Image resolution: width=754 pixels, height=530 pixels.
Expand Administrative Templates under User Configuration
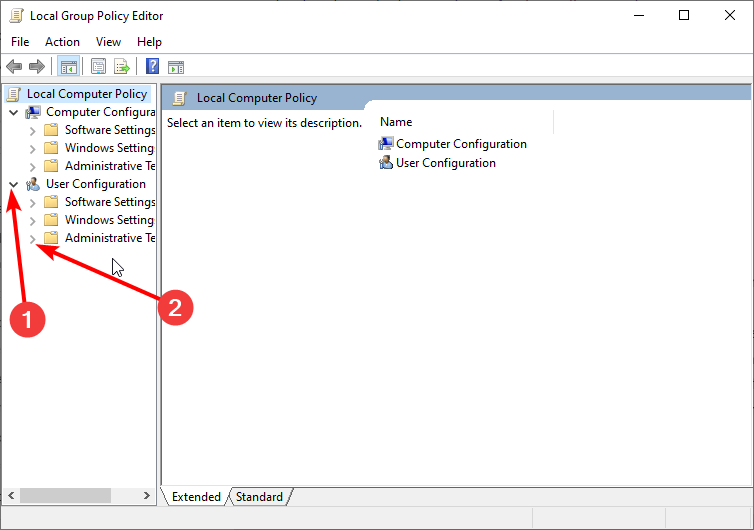point(32,239)
